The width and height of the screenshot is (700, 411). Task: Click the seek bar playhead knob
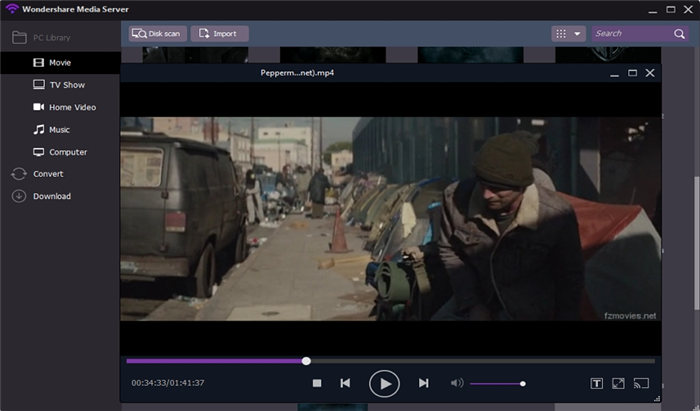click(306, 361)
